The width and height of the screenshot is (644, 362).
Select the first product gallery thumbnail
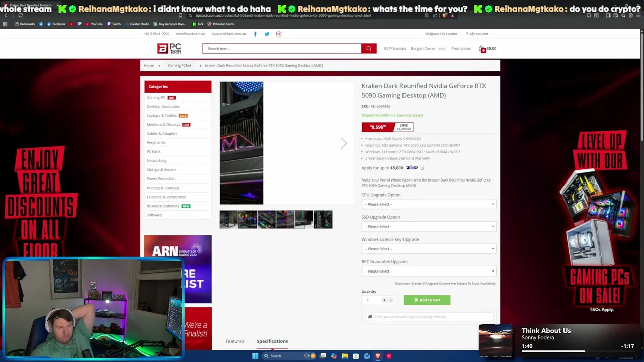[x=228, y=220]
